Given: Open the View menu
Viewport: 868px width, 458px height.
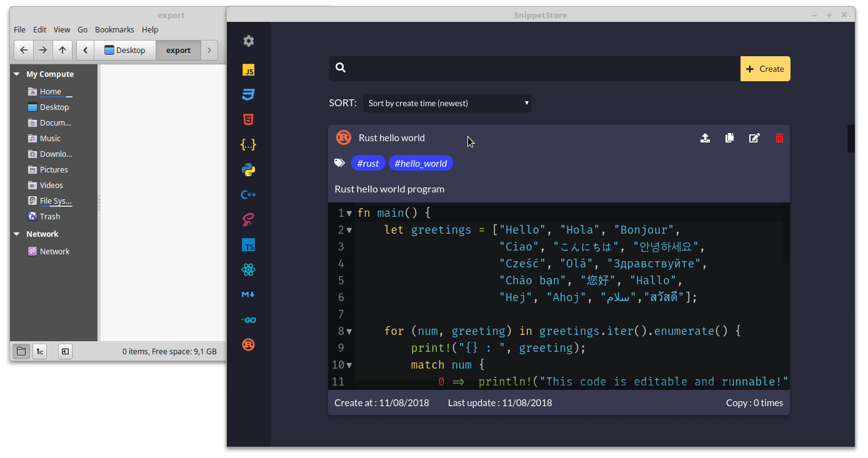Looking at the screenshot, I should tap(62, 29).
